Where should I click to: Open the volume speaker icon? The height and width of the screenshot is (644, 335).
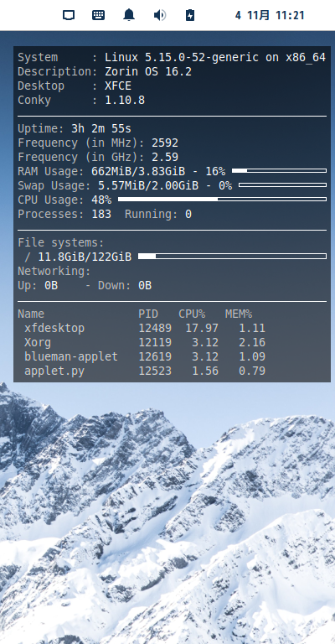tap(159, 16)
